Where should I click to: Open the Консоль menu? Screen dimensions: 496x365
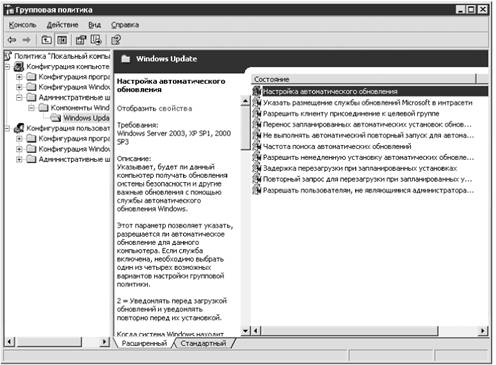tap(22, 25)
